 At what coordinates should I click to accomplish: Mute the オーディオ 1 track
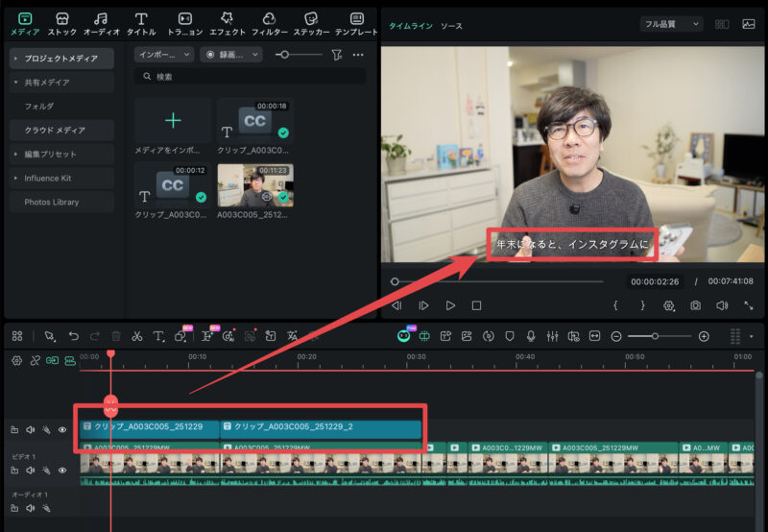31,507
